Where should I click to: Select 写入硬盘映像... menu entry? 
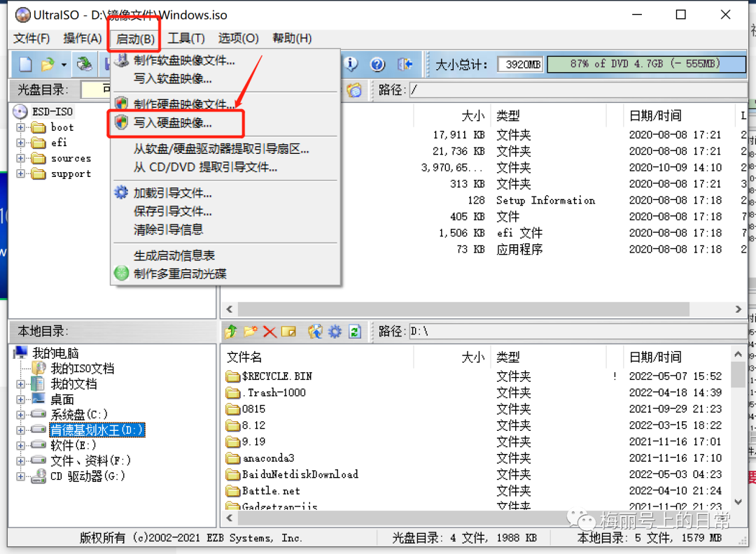coord(225,123)
